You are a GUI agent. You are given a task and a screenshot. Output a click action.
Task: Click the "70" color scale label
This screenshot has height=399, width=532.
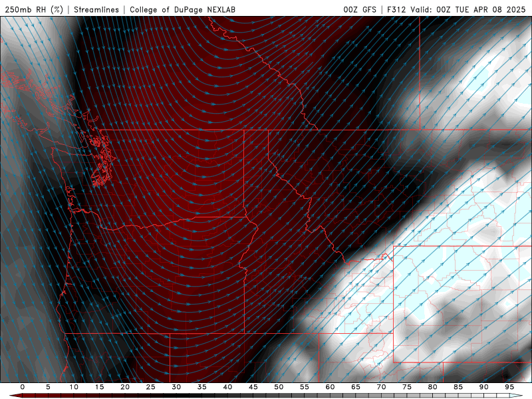click(x=381, y=387)
